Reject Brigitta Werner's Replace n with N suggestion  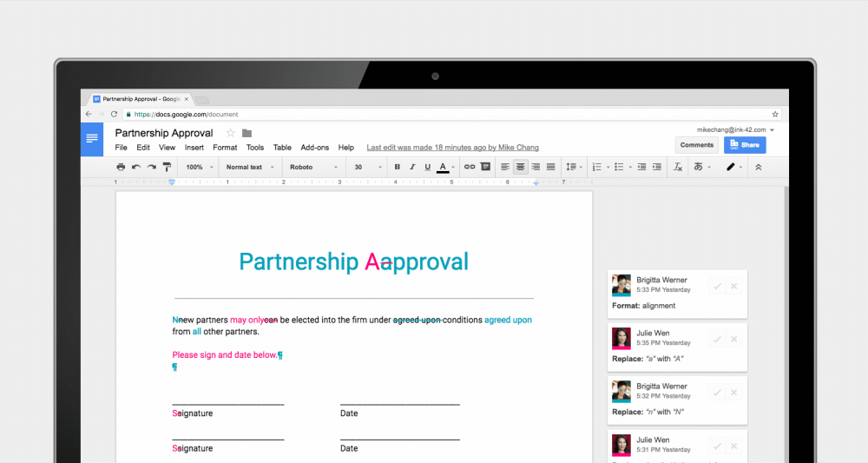(x=734, y=393)
